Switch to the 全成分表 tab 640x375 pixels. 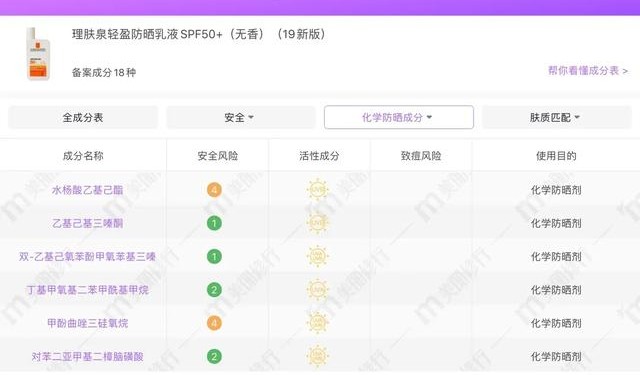[83, 118]
